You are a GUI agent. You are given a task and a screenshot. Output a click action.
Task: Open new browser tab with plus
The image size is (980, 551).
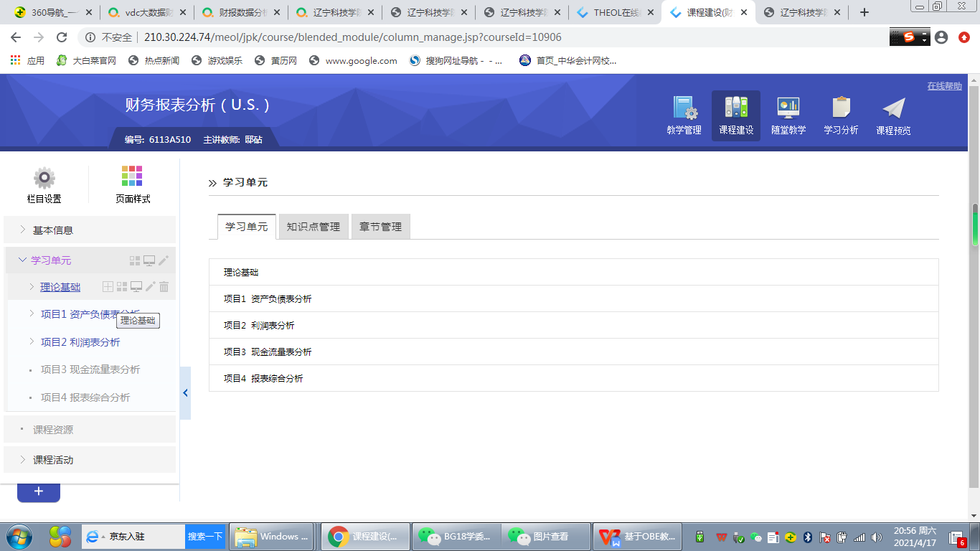(x=864, y=12)
